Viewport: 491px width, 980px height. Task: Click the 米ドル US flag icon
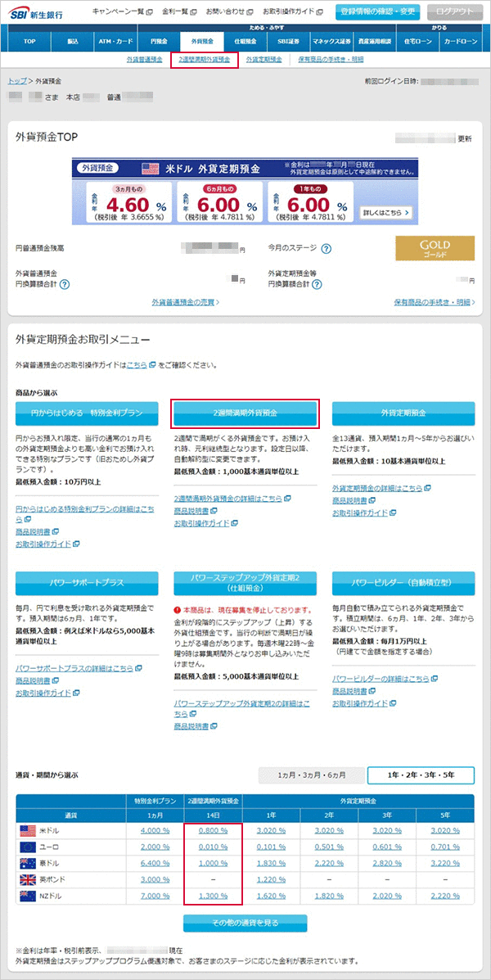[x=27, y=830]
